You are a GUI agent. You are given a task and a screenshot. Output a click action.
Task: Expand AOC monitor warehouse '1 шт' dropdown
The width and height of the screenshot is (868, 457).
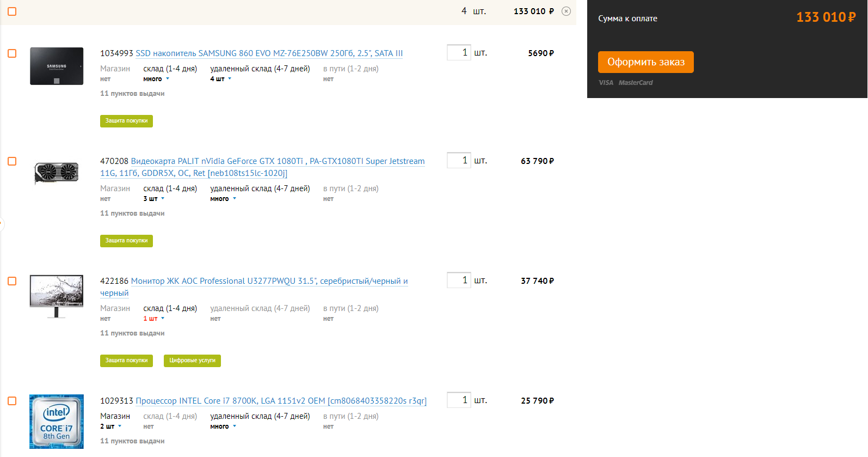153,319
